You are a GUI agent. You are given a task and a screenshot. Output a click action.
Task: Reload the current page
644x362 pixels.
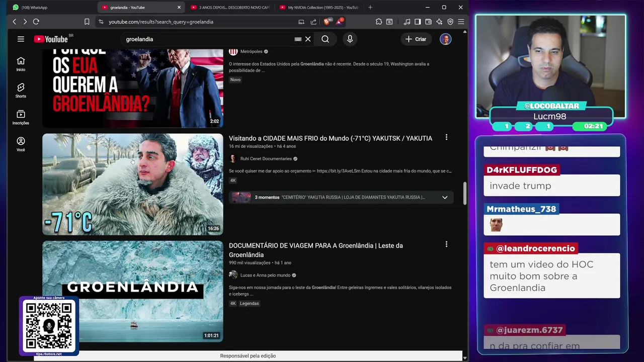36,22
